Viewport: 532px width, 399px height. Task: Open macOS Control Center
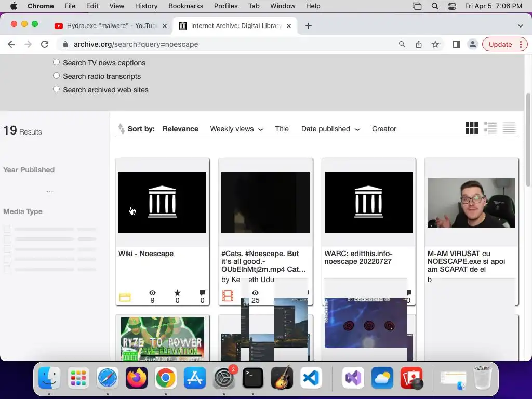(452, 6)
